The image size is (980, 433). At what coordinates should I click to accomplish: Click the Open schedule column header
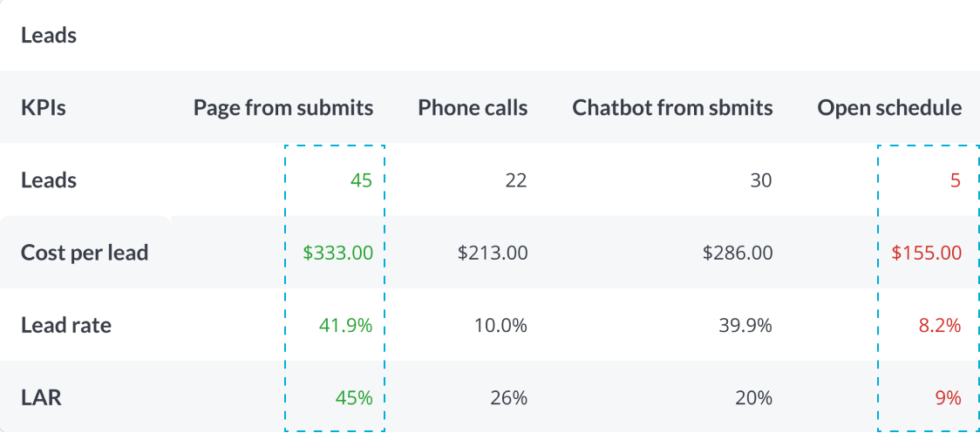click(x=889, y=108)
